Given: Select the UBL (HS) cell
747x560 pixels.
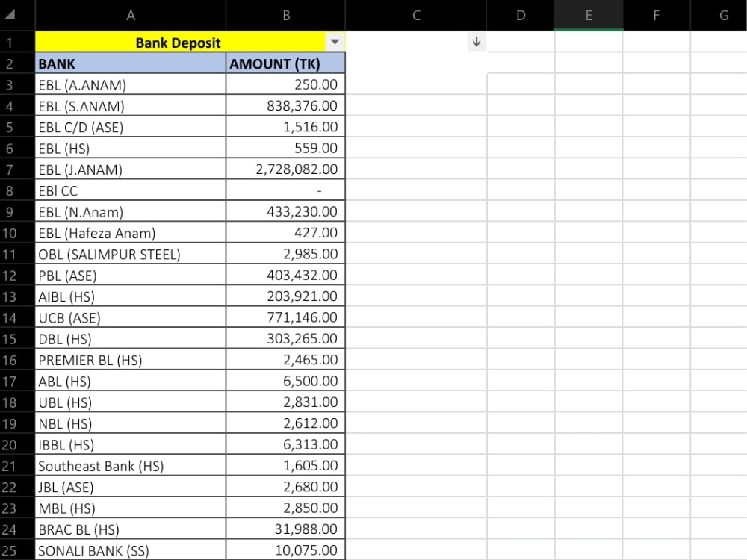Looking at the screenshot, I should pyautogui.click(x=131, y=402).
